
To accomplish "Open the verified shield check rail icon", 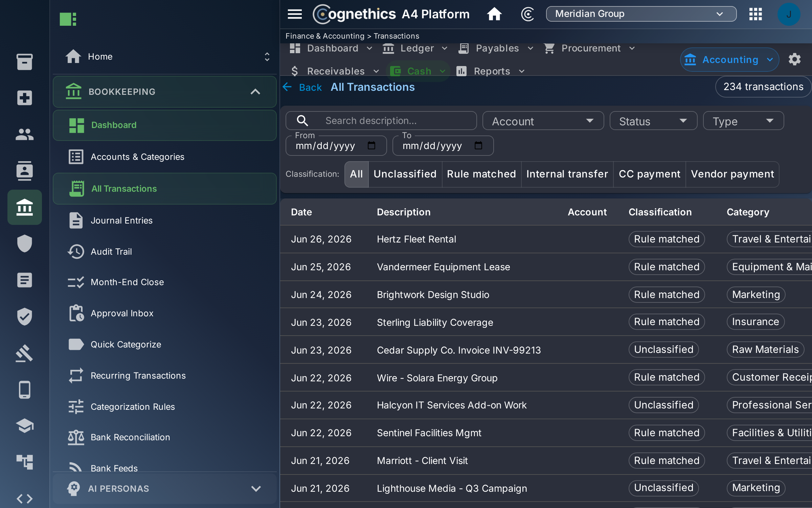I will pos(24,316).
